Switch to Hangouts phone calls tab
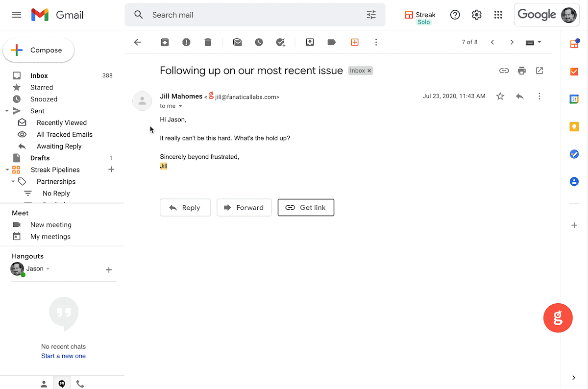 point(80,384)
